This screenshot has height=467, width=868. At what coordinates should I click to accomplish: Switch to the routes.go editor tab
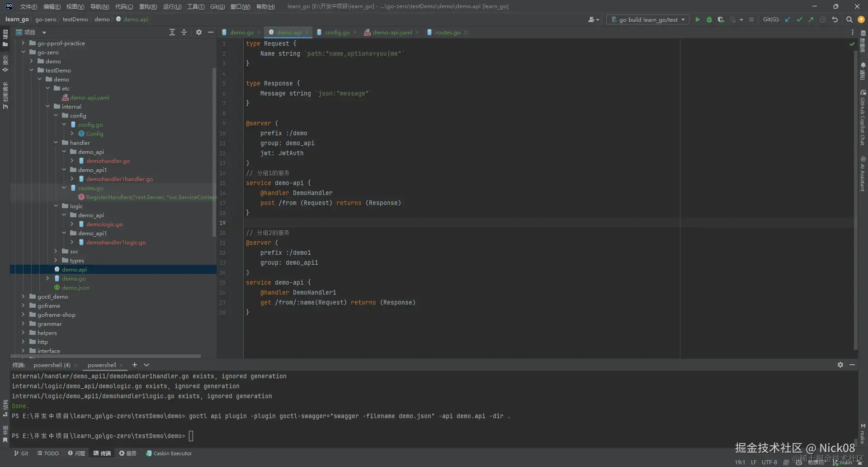(447, 32)
